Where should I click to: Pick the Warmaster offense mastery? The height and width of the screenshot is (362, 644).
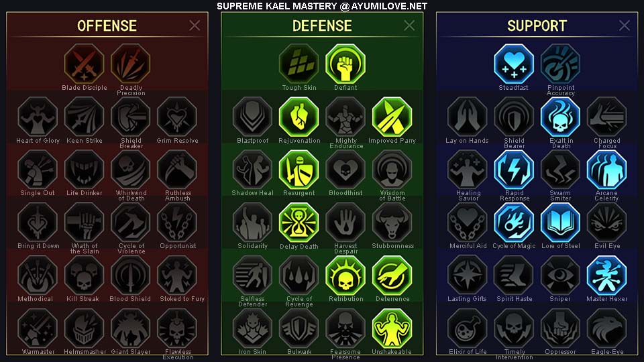(38, 328)
